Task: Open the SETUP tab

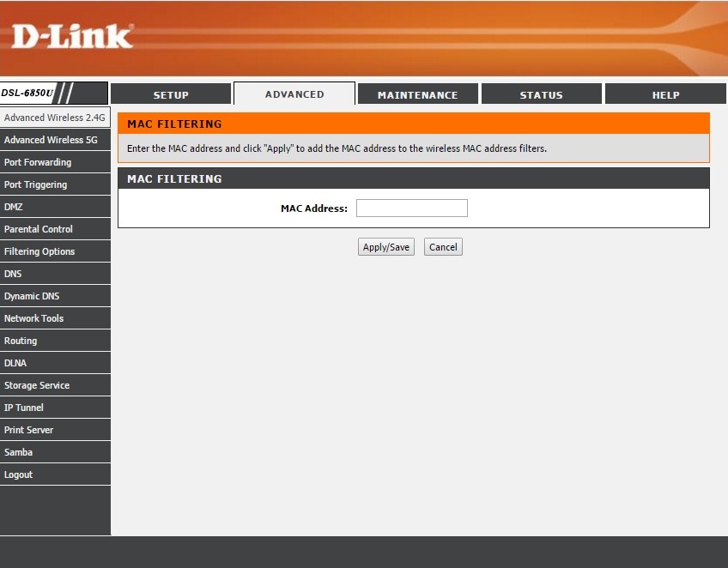Action: pyautogui.click(x=171, y=94)
